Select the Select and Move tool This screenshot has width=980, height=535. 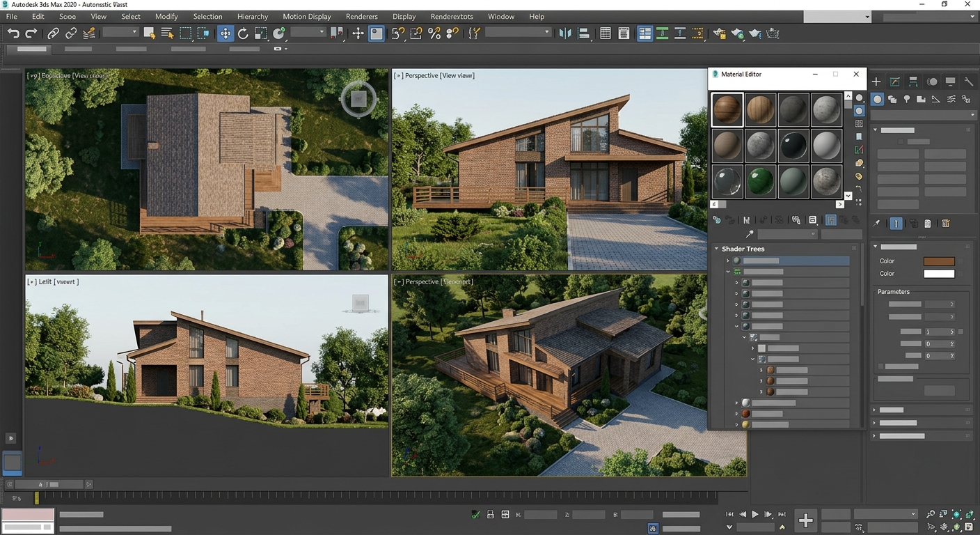pyautogui.click(x=224, y=33)
